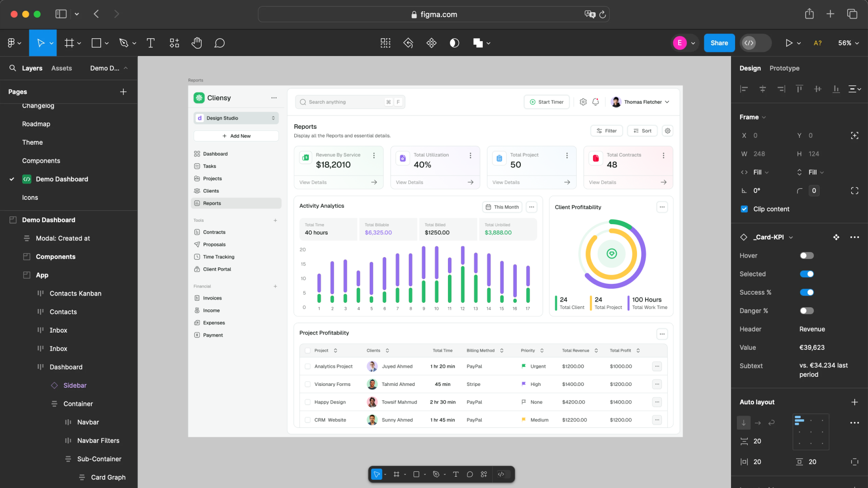Image resolution: width=868 pixels, height=488 pixels.
Task: Click the Share button
Action: coord(719,43)
